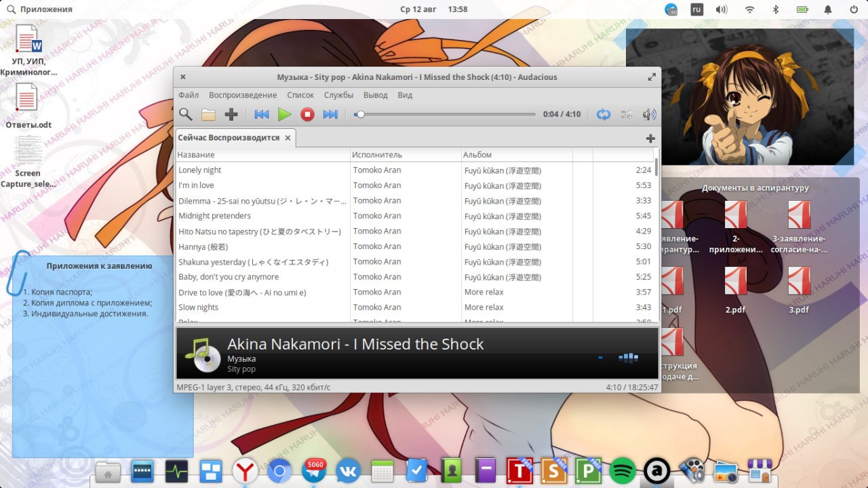
Task: Toggle shuffle playback mode
Action: (627, 114)
